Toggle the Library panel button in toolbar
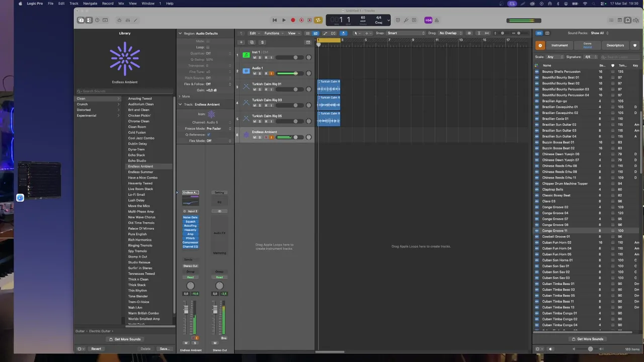 tap(81, 20)
